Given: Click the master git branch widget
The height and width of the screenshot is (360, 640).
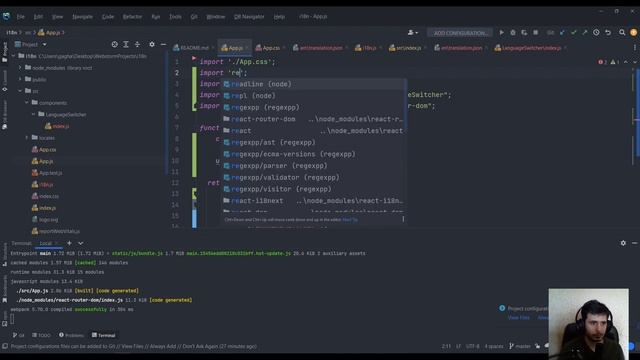Looking at the screenshot, I should (x=520, y=346).
